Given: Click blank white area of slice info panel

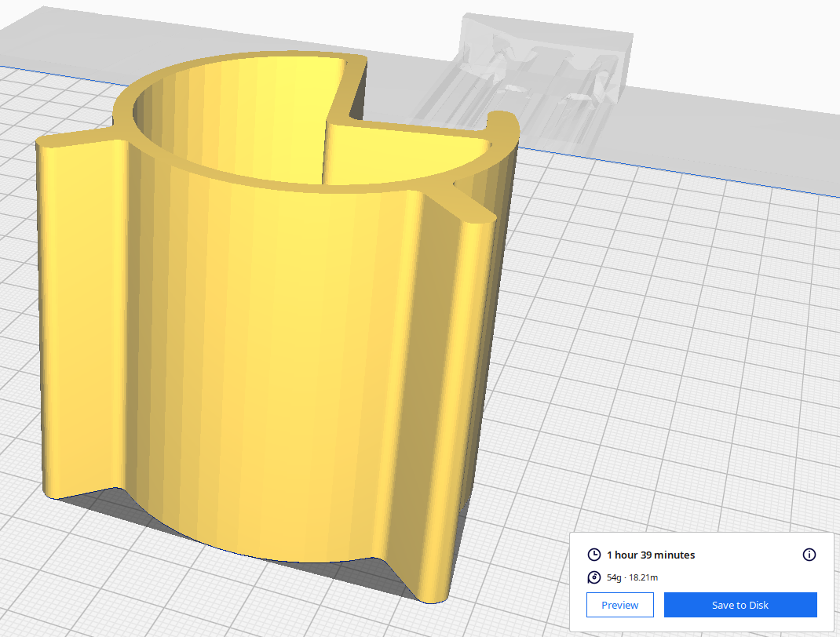Looking at the screenshot, I should (x=746, y=578).
